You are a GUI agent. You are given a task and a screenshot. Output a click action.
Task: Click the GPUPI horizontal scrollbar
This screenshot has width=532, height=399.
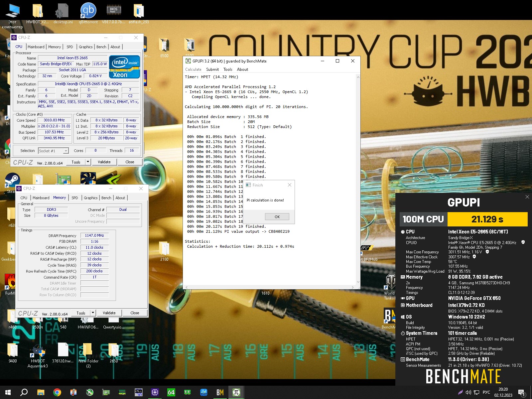coord(269,287)
